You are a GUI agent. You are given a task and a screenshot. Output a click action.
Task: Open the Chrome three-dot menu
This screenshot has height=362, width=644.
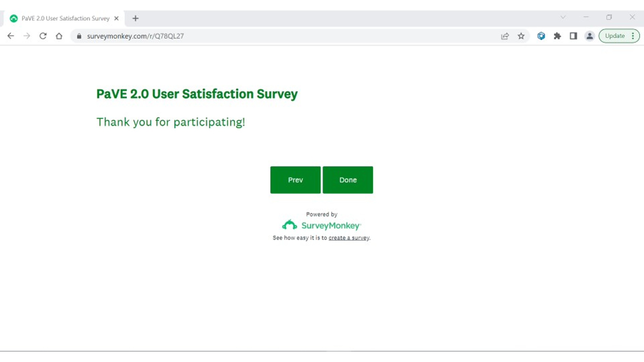(633, 36)
